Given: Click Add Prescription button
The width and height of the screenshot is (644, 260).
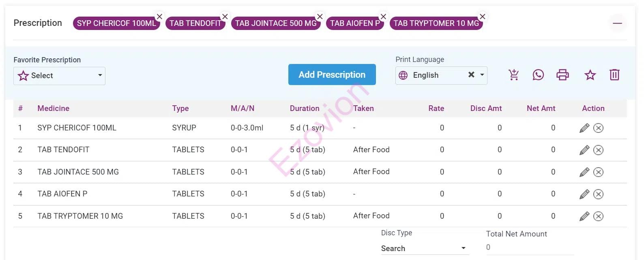Looking at the screenshot, I should point(332,75).
